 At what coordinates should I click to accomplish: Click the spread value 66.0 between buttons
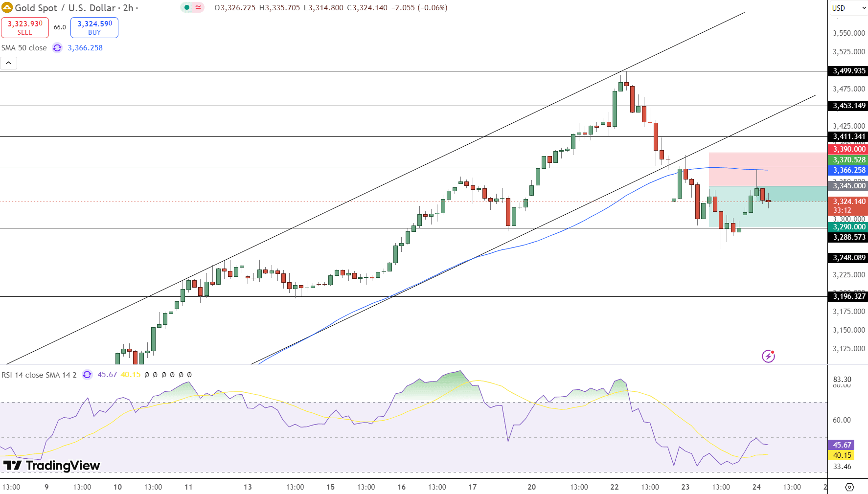(x=60, y=27)
